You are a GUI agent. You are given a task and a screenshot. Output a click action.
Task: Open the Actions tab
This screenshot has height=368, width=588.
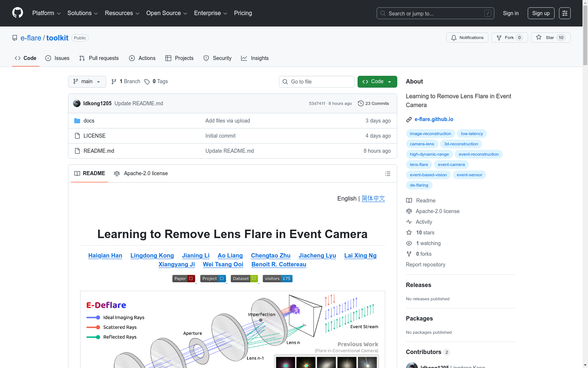[x=142, y=58]
